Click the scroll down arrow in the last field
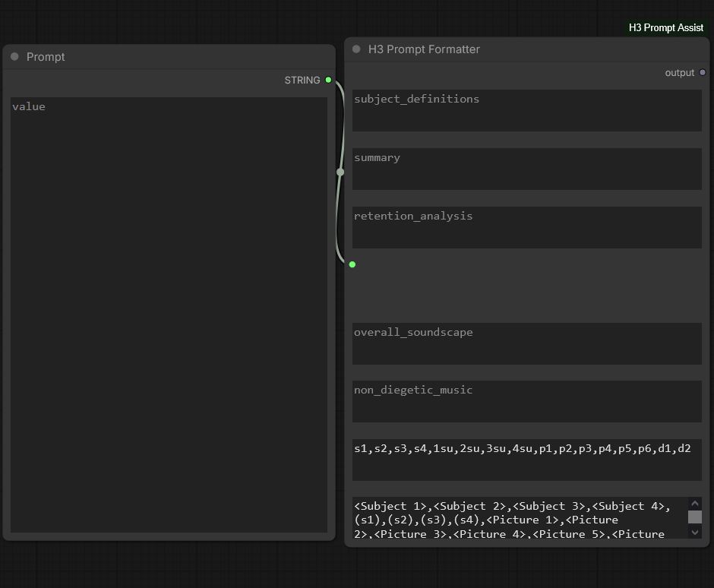This screenshot has height=588, width=714. (695, 532)
